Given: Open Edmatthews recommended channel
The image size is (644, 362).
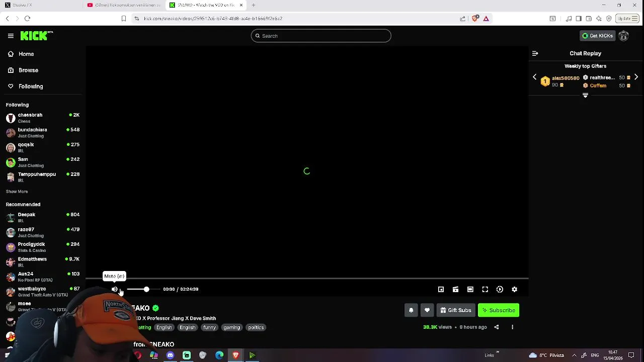Looking at the screenshot, I should (x=43, y=262).
